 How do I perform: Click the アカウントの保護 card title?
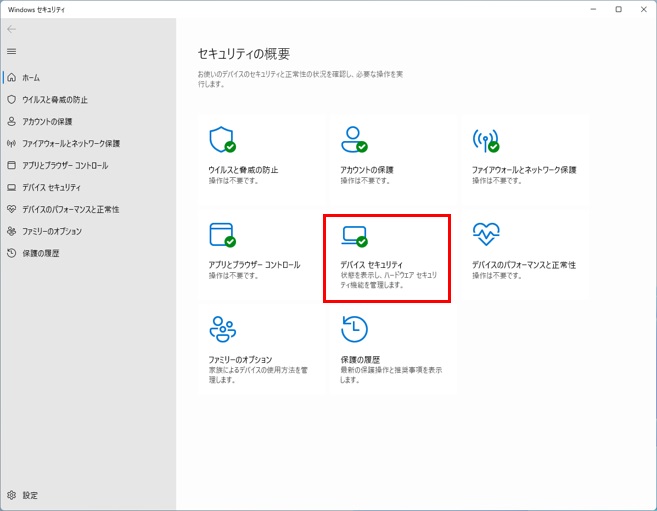[367, 170]
